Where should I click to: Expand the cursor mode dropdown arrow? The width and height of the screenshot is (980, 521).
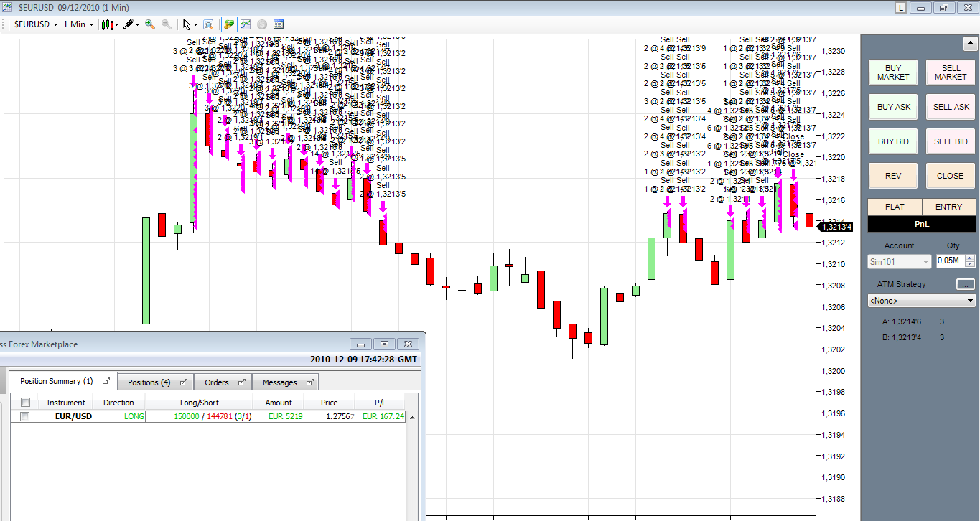point(195,24)
